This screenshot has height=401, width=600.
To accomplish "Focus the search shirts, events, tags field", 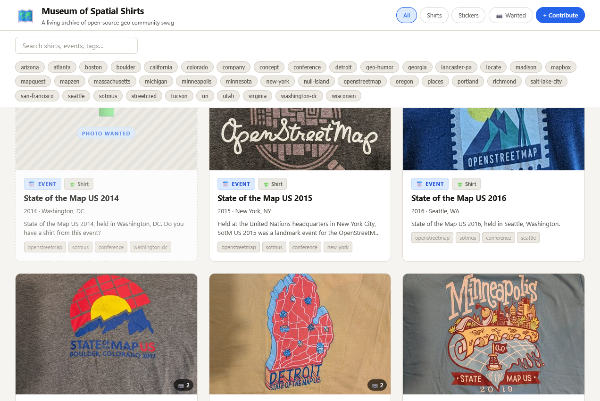I will point(77,46).
